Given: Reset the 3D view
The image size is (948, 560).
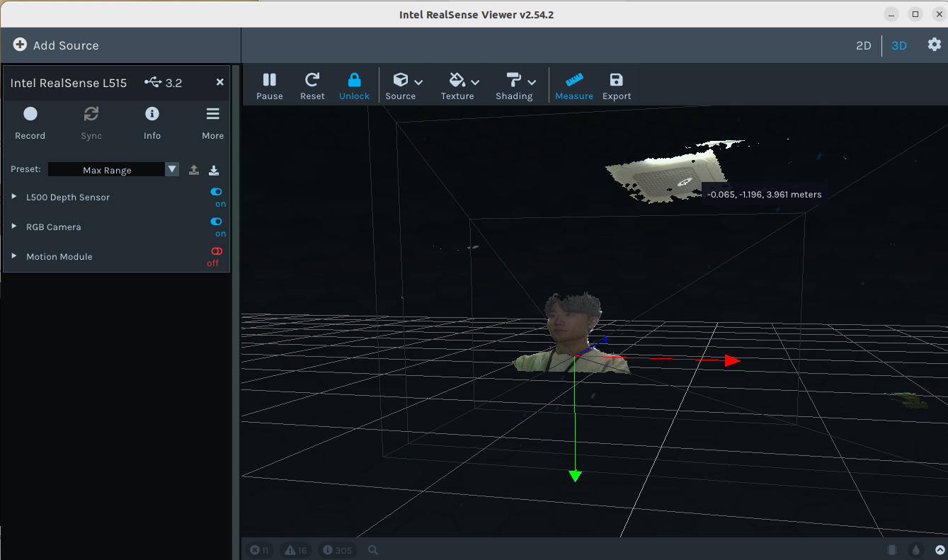Looking at the screenshot, I should (312, 86).
